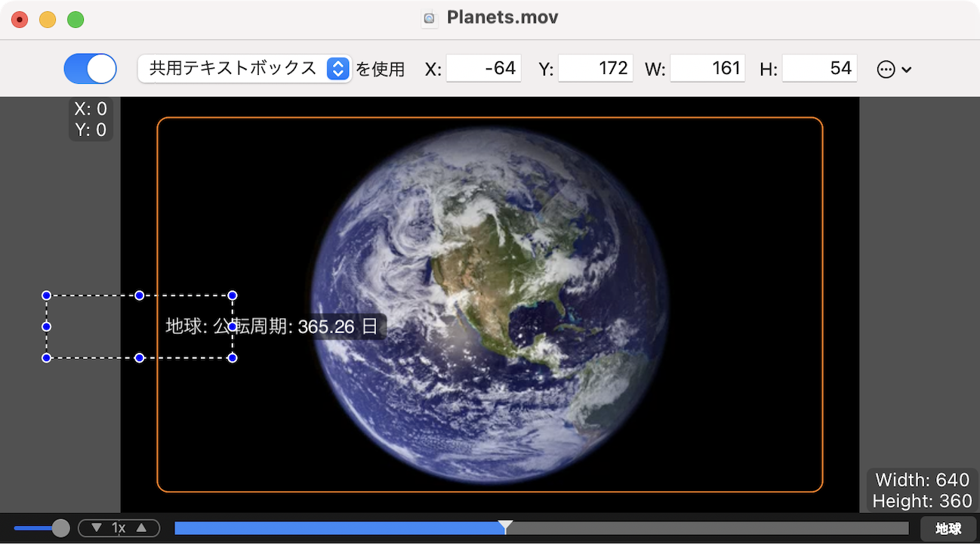Viewport: 980px width, 544px height.
Task: Click the X coordinate field showing -64
Action: pos(483,69)
